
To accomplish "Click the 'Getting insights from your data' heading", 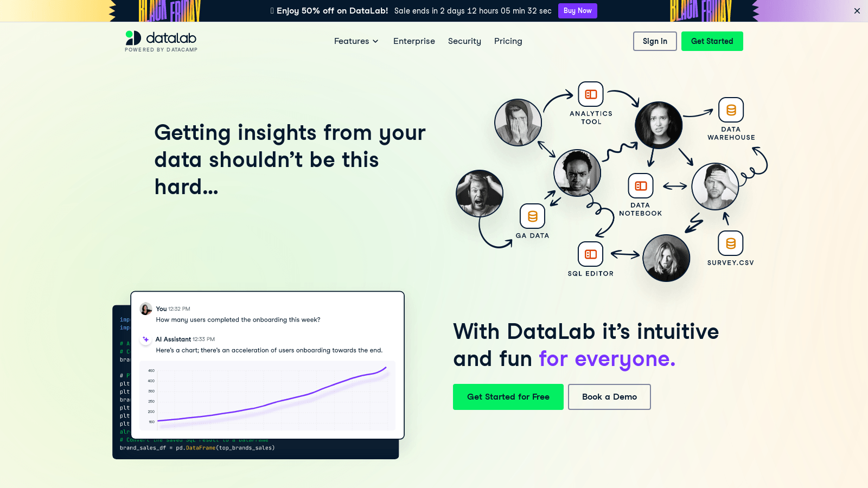I will [290, 160].
